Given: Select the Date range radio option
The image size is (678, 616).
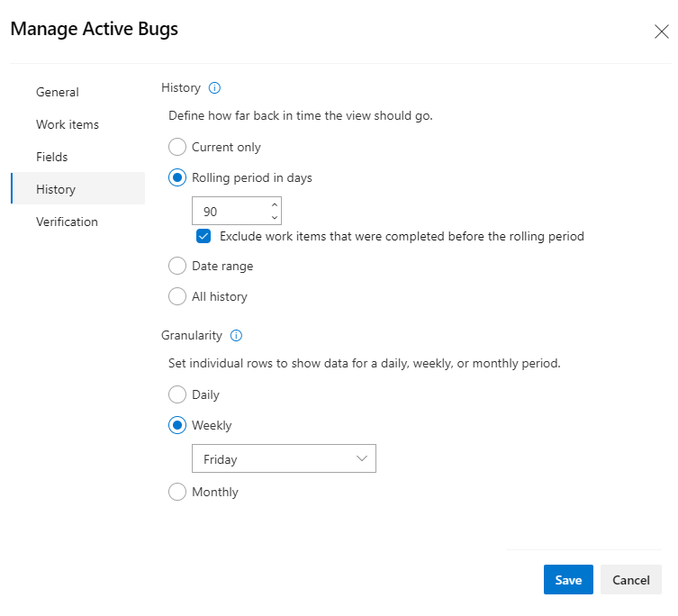Looking at the screenshot, I should [x=177, y=267].
